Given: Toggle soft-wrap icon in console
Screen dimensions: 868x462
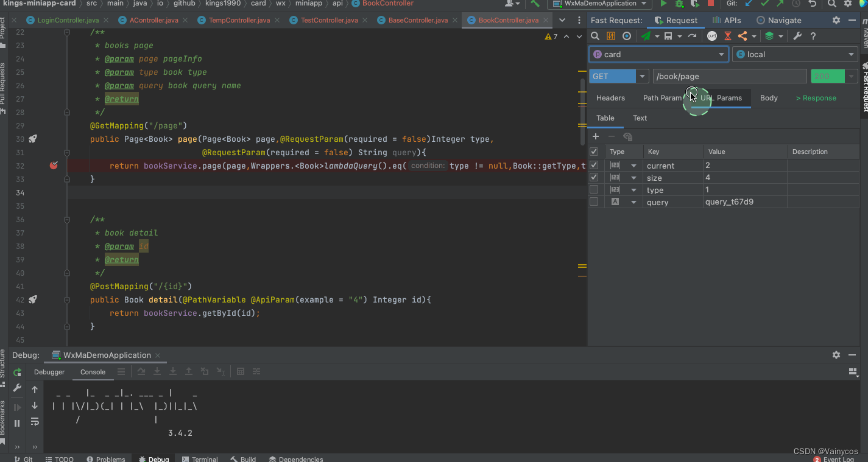Looking at the screenshot, I should click(35, 421).
